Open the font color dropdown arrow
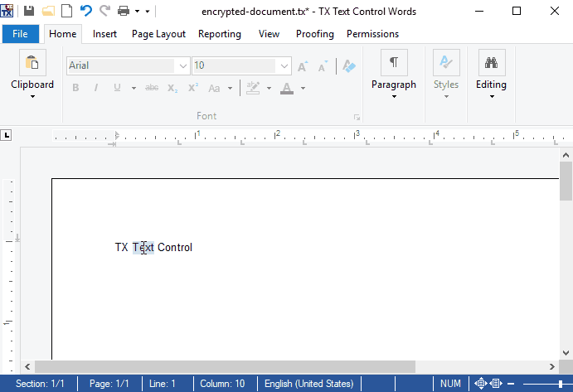 click(x=303, y=88)
